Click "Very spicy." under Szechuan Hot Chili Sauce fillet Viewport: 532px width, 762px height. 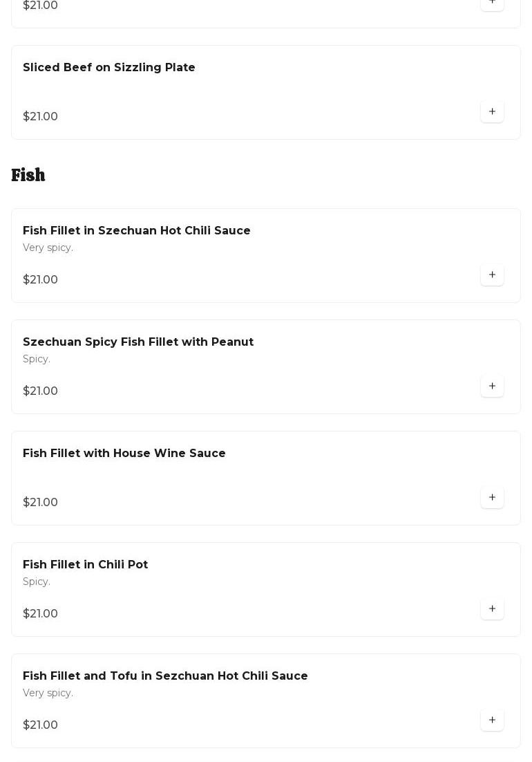tap(48, 248)
